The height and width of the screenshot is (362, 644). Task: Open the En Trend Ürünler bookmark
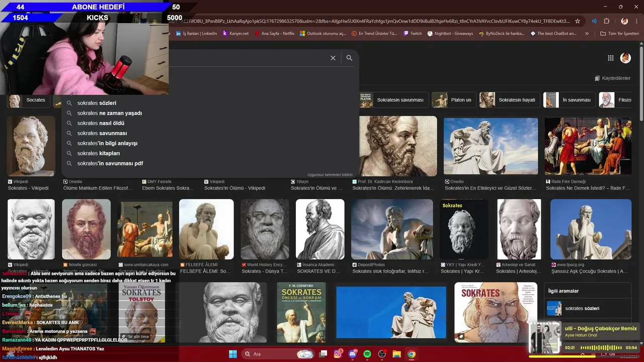pyautogui.click(x=374, y=34)
